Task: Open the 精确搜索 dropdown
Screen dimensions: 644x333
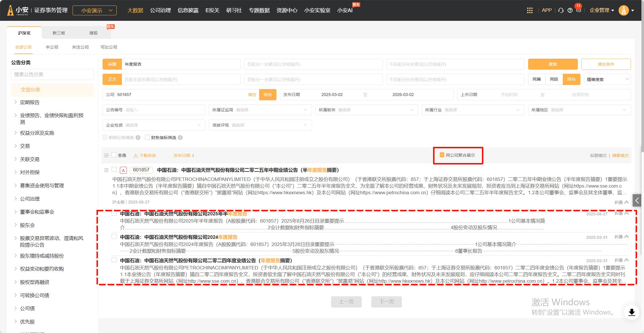Action: [607, 79]
